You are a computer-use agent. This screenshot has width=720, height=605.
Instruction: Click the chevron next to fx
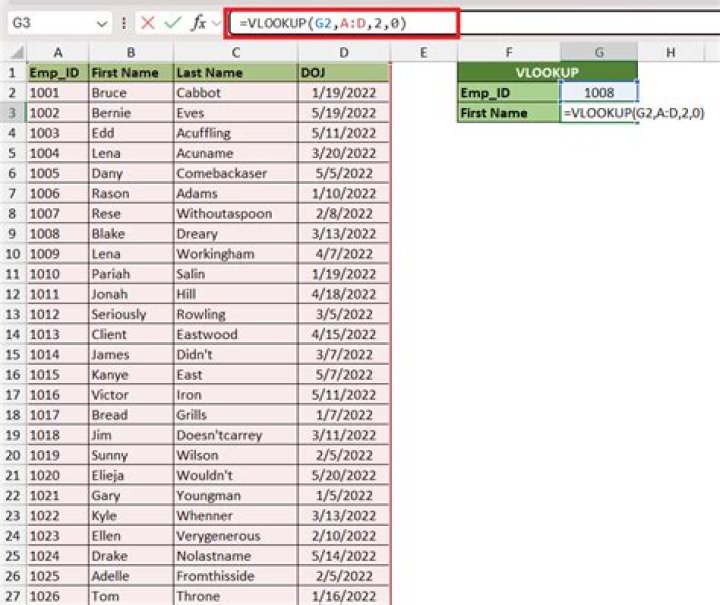pos(217,23)
